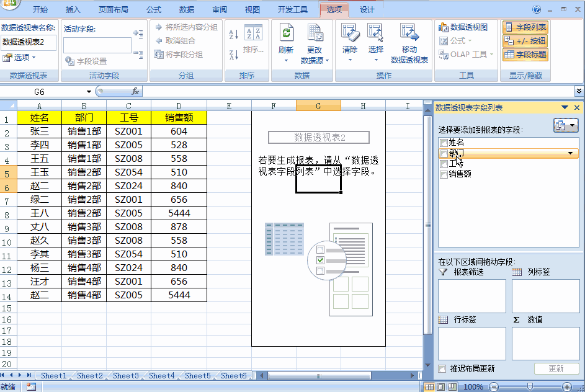585x392 pixels.
Task: Toggle the 字段标题 display
Action: click(x=525, y=55)
